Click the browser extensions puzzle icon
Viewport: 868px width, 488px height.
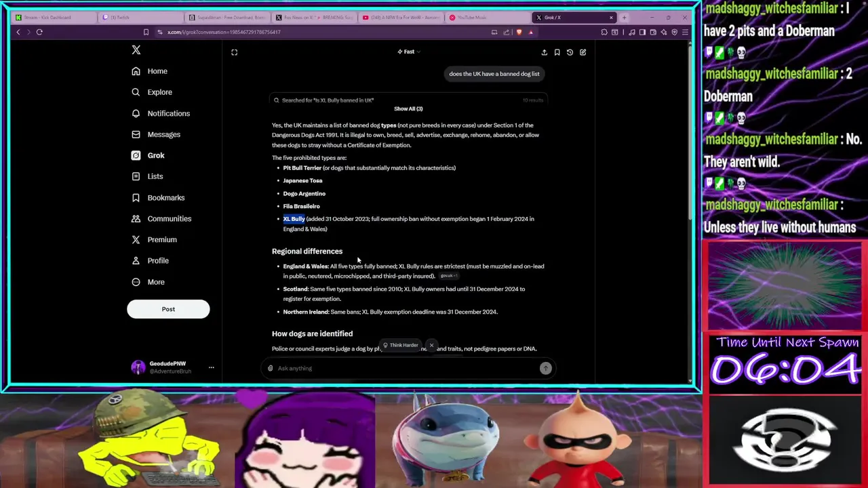604,32
